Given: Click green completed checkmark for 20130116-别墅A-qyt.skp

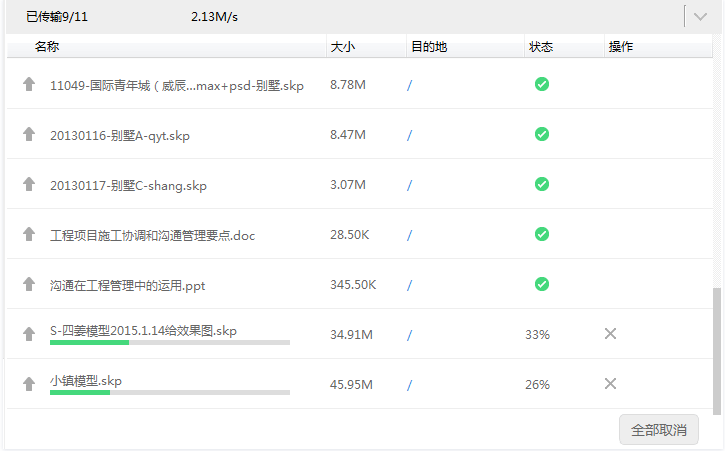Looking at the screenshot, I should [x=542, y=134].
